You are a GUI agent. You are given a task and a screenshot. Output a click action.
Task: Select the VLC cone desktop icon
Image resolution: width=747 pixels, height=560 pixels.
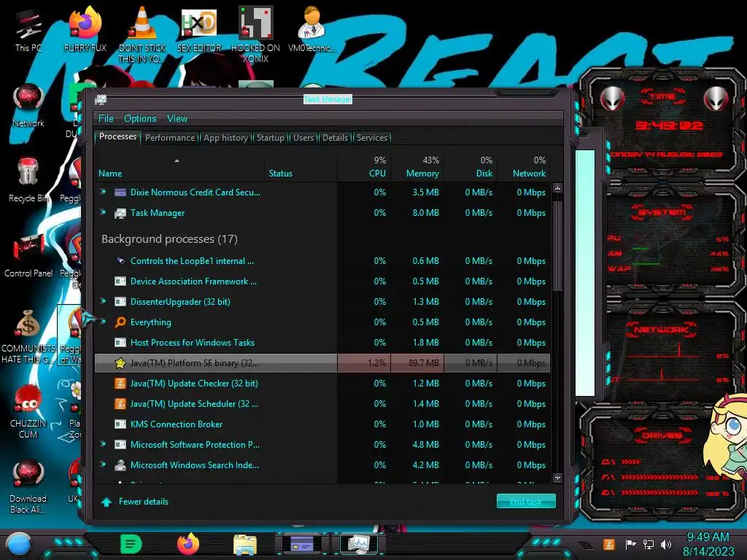tap(142, 34)
